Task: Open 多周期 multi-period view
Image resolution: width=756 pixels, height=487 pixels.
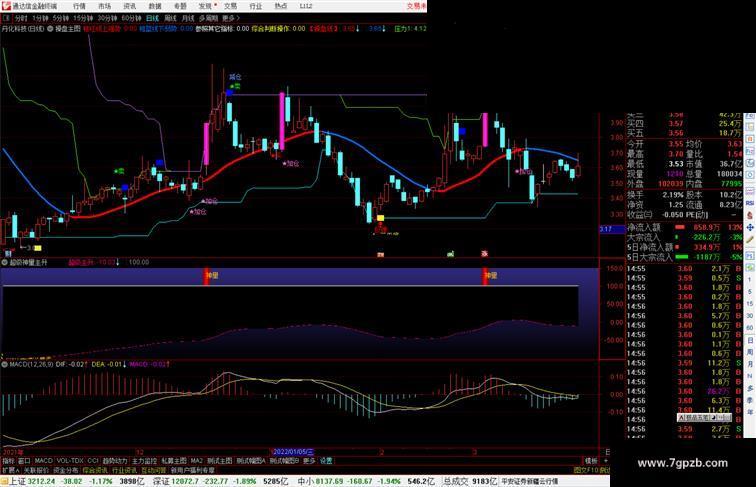Action: pyautogui.click(x=208, y=18)
